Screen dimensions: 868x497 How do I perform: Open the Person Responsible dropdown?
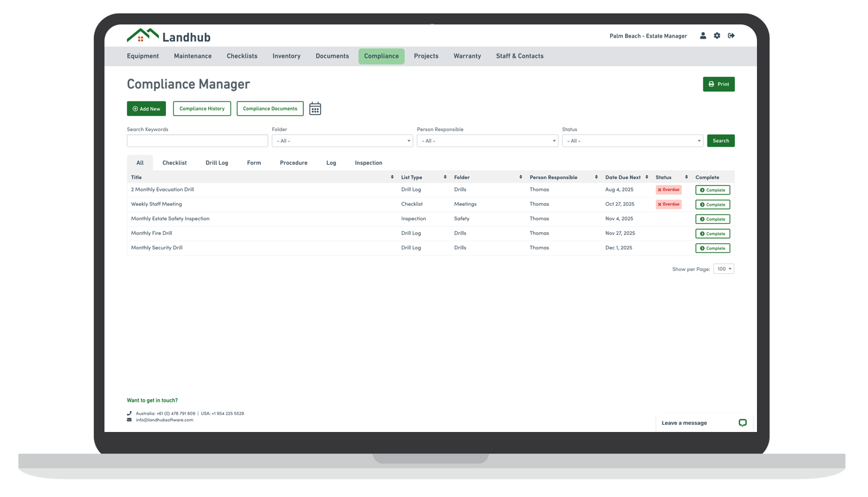(x=487, y=141)
